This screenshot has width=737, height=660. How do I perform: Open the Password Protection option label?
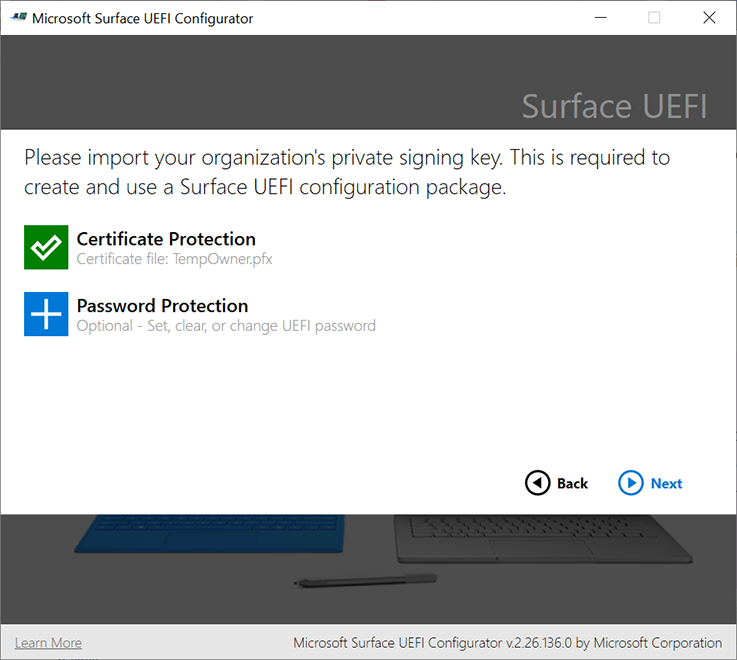pos(162,306)
